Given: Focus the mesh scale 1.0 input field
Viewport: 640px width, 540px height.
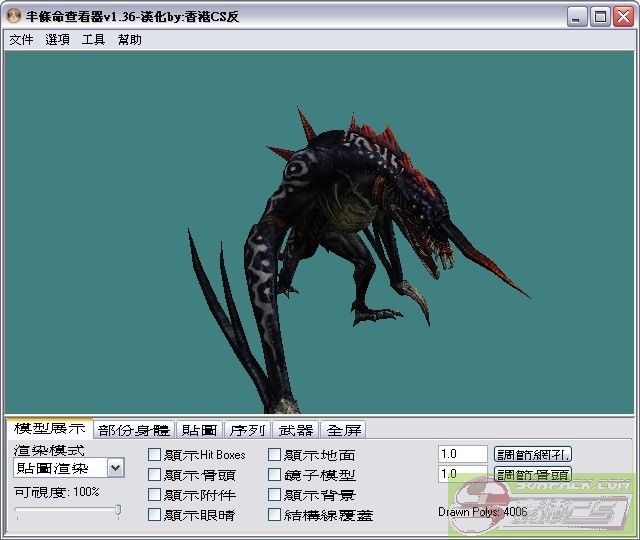Looking at the screenshot, I should (463, 454).
